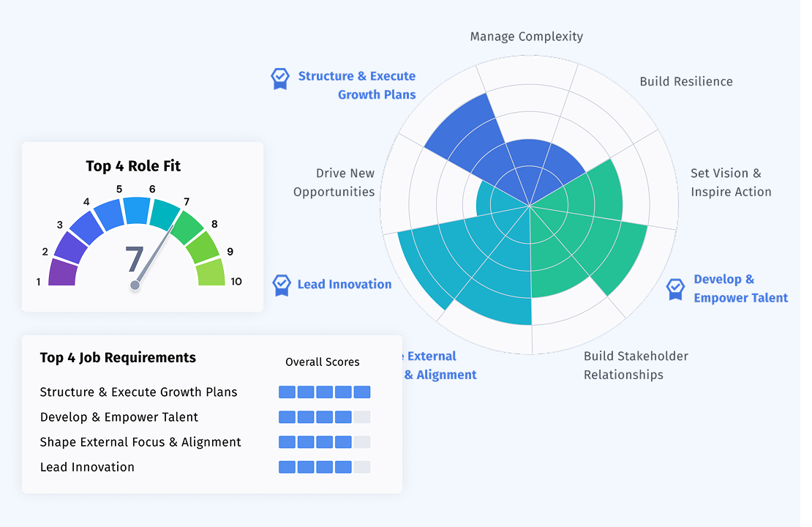
Task: Click the gauge needle pivot circle
Action: [x=135, y=285]
